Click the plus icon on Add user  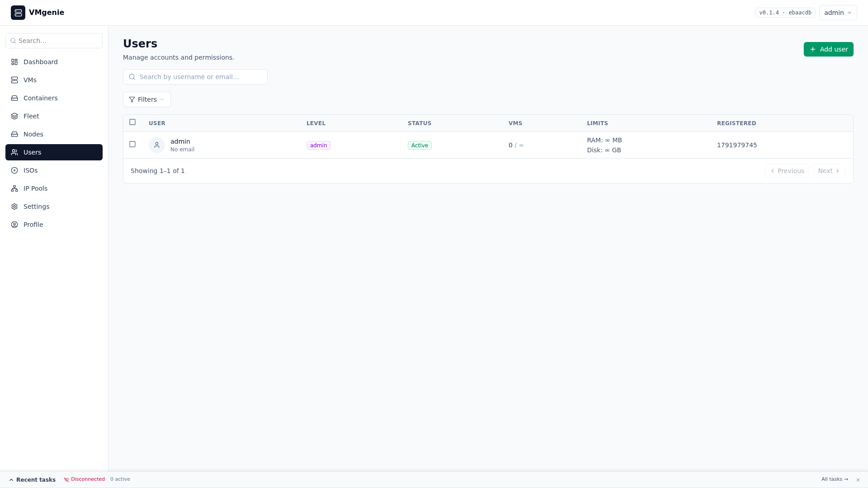[813, 49]
